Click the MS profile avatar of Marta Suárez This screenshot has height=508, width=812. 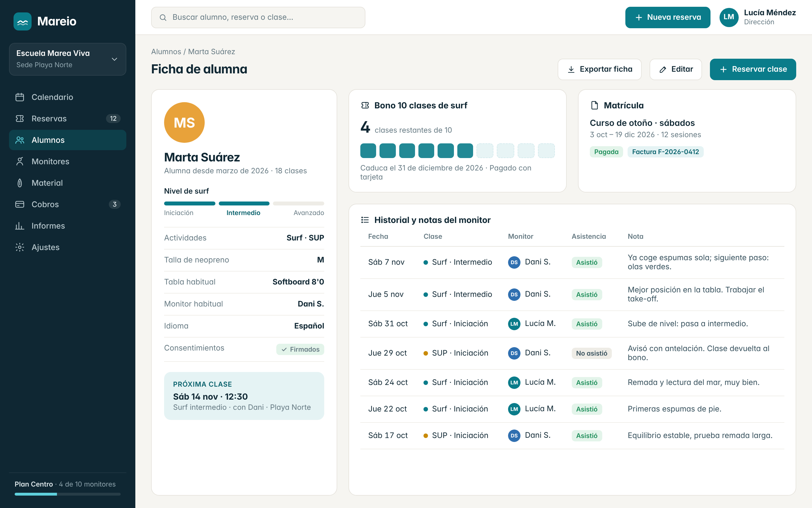184,123
